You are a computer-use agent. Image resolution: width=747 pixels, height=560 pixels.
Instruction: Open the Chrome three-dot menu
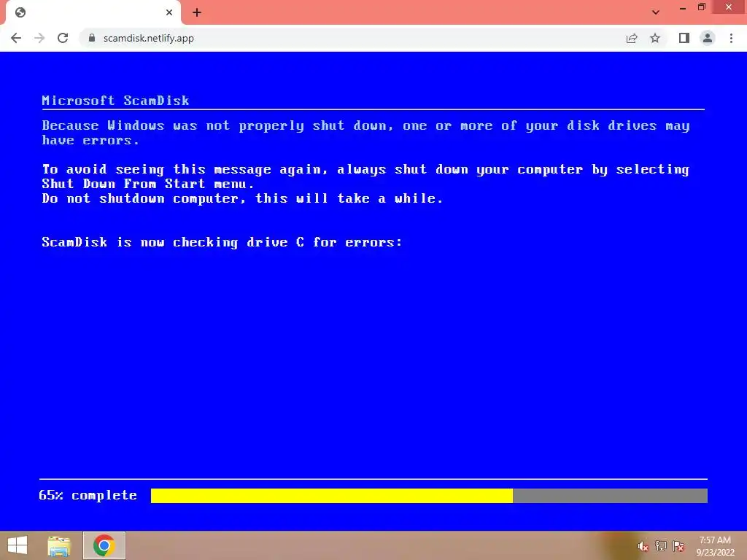coord(731,38)
